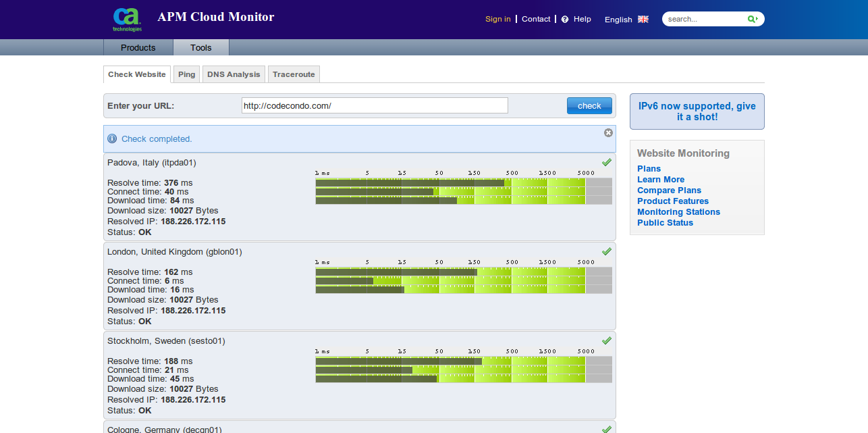
Task: Click the info icon beside Check completed
Action: [112, 138]
